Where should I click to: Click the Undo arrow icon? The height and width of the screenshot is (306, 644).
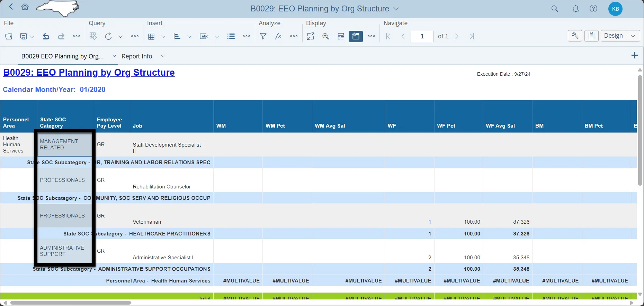pyautogui.click(x=46, y=36)
